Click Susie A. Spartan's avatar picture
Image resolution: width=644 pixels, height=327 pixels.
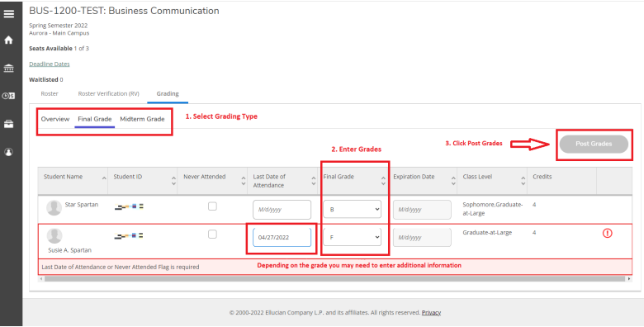tap(54, 236)
